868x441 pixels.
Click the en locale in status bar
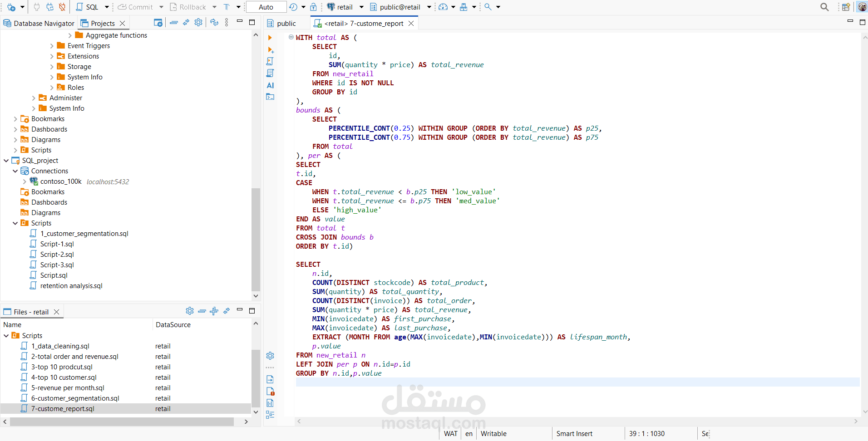coord(469,434)
